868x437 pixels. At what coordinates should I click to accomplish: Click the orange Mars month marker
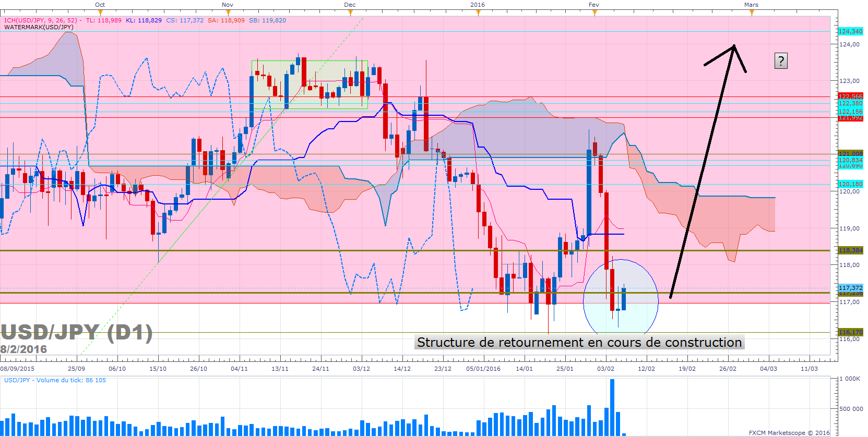[752, 13]
